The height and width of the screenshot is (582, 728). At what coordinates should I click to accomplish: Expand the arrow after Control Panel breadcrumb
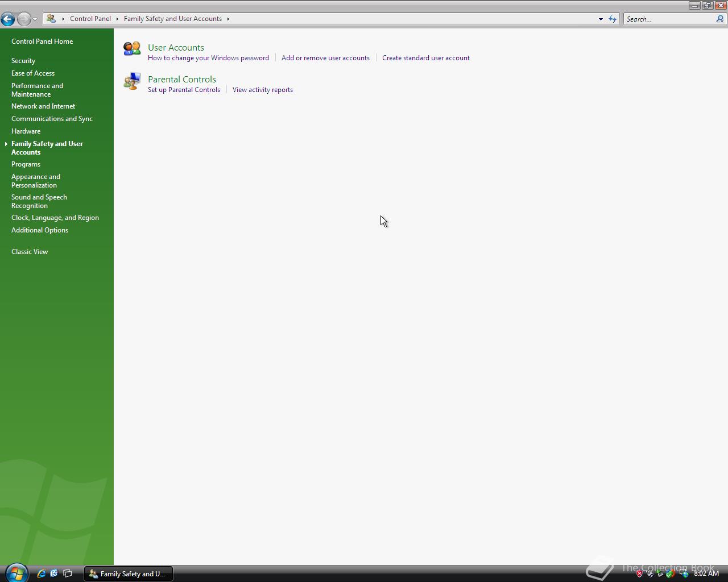click(117, 19)
